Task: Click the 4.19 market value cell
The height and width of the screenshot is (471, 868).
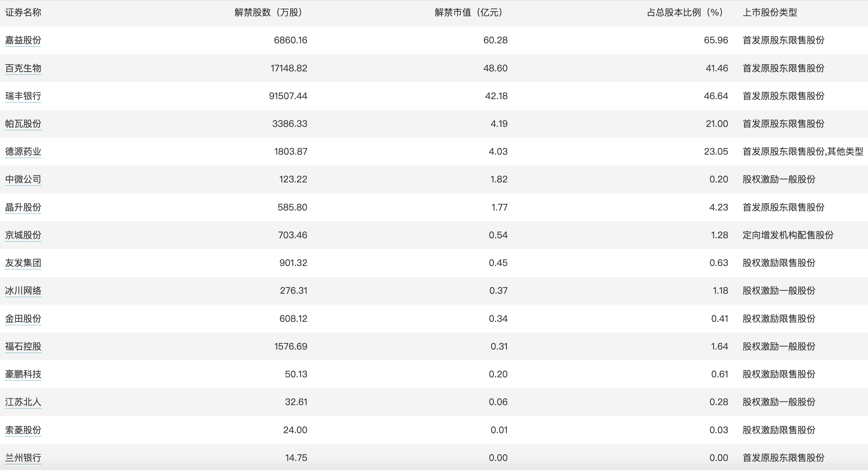Action: tap(499, 124)
